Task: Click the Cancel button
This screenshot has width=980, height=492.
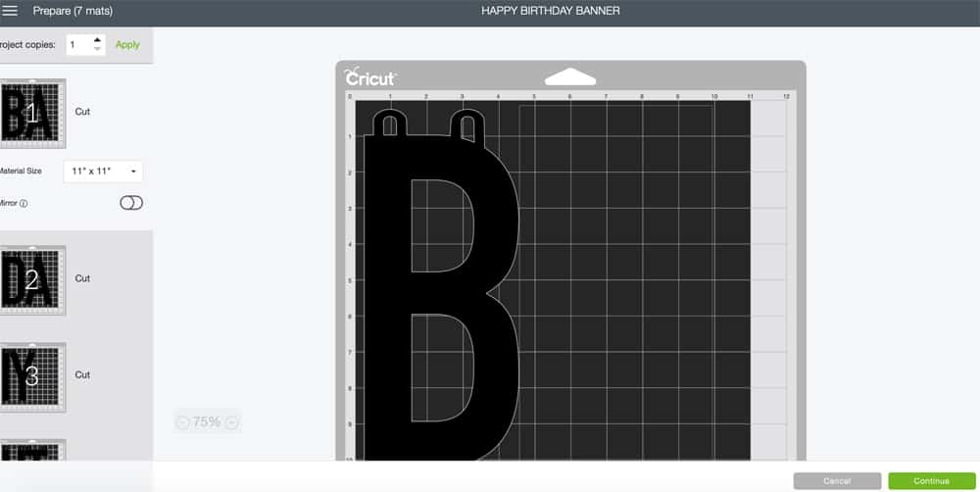Action: tap(837, 481)
